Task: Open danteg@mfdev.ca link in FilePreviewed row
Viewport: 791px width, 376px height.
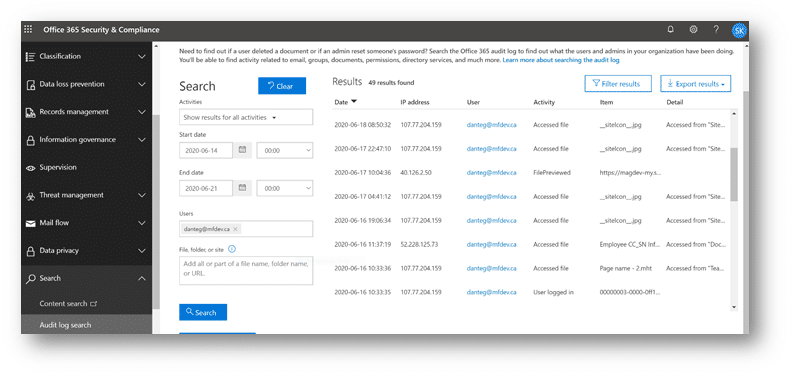Action: (491, 173)
